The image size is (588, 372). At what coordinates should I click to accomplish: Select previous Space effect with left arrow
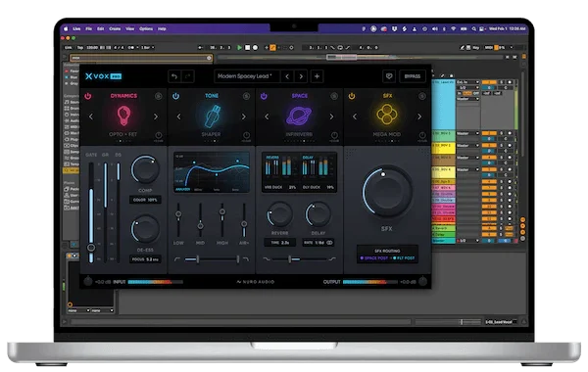tap(267, 116)
